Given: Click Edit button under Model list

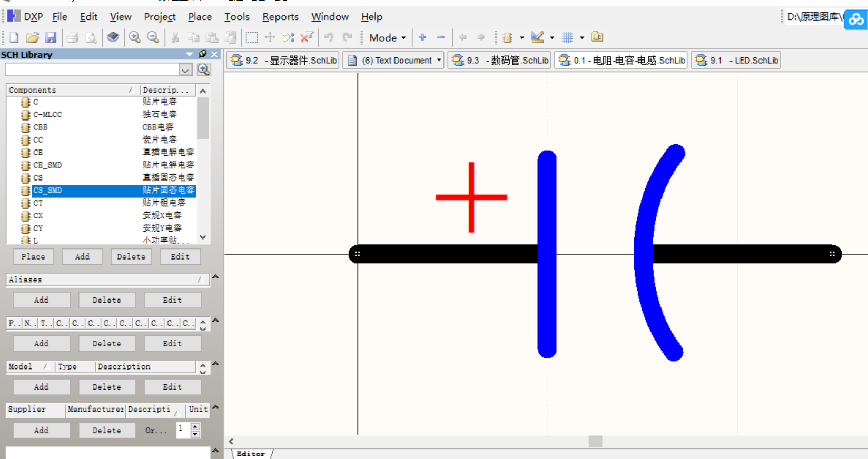Looking at the screenshot, I should [172, 387].
